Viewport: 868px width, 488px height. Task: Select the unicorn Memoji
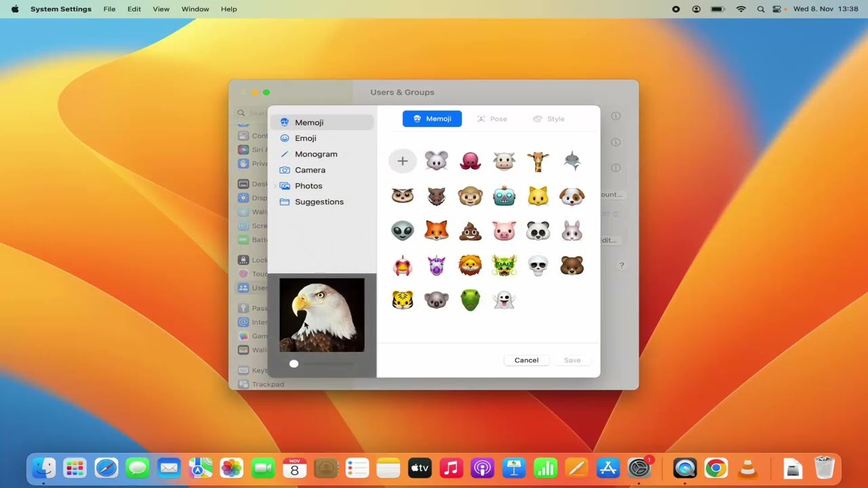point(436,265)
